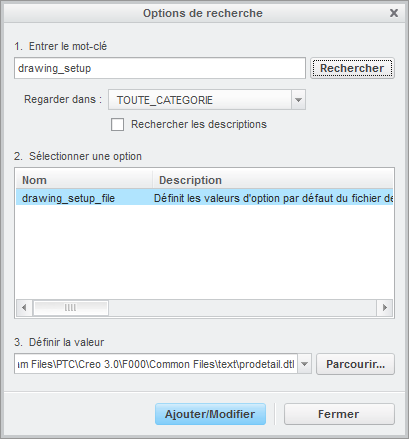The width and height of the screenshot is (409, 439).
Task: Expand the Regarder dans dropdown arrow
Action: tap(298, 100)
